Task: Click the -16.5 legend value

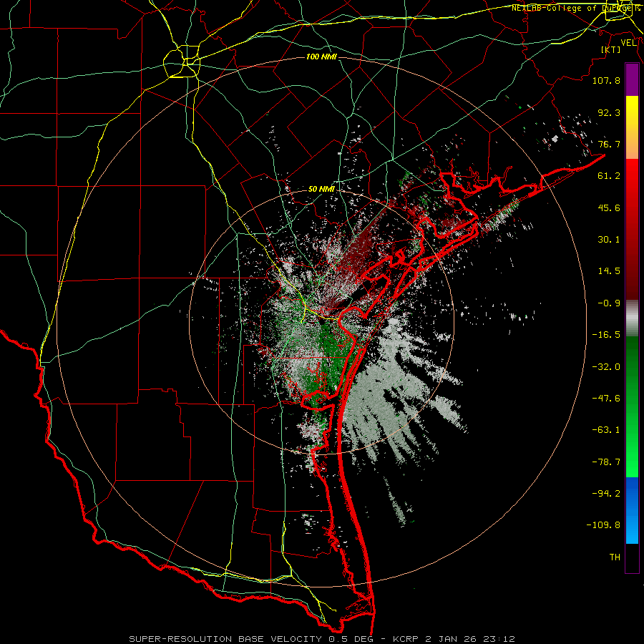Action: [x=606, y=335]
